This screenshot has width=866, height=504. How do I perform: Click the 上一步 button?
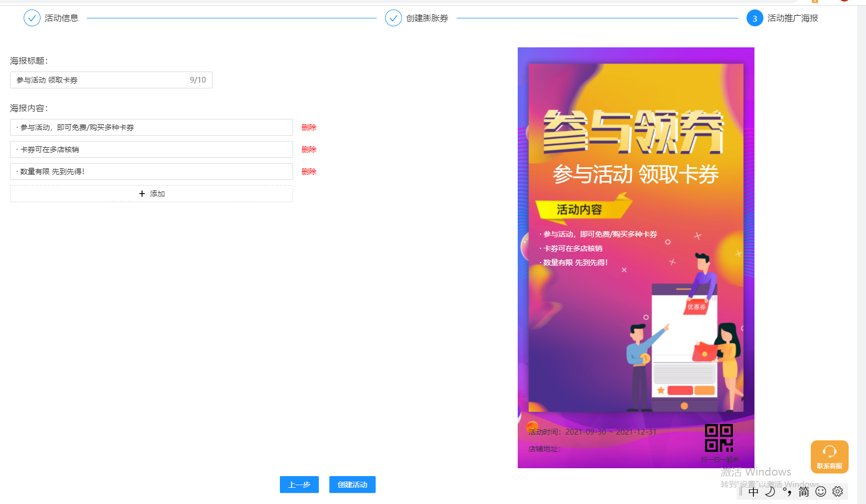point(299,485)
